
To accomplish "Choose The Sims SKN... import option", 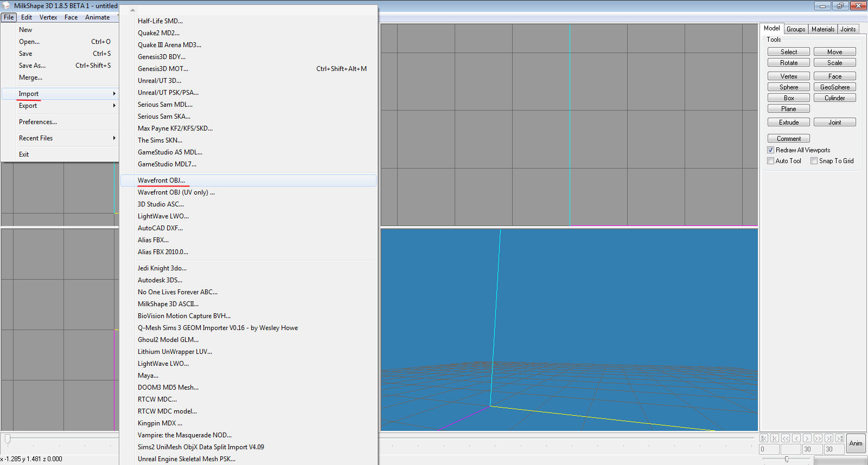I will tap(248, 140).
